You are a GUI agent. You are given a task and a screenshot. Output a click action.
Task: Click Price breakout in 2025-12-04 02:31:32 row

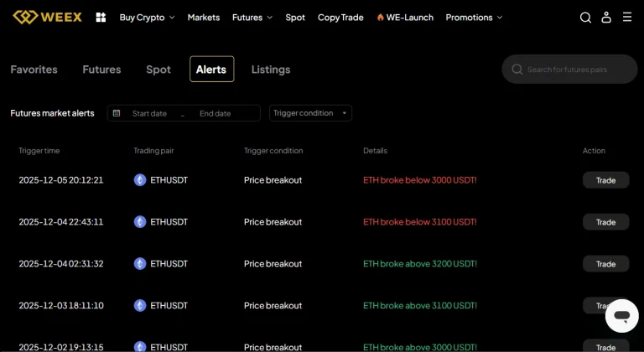click(x=273, y=264)
